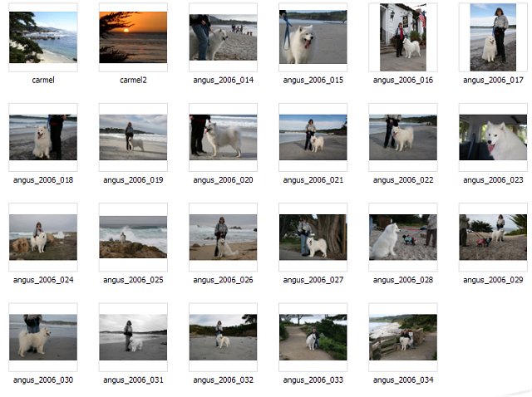Open thumbnail angus_2006_028

coord(403,237)
